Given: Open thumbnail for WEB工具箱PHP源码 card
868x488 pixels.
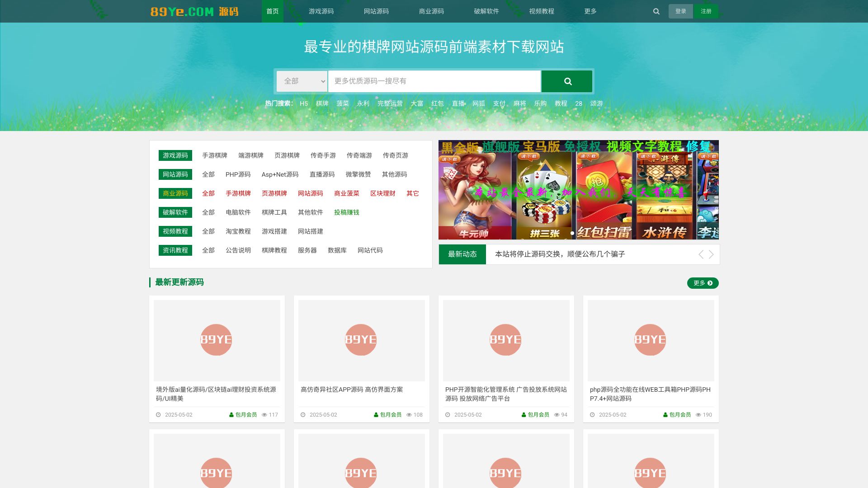Looking at the screenshot, I should click(651, 340).
